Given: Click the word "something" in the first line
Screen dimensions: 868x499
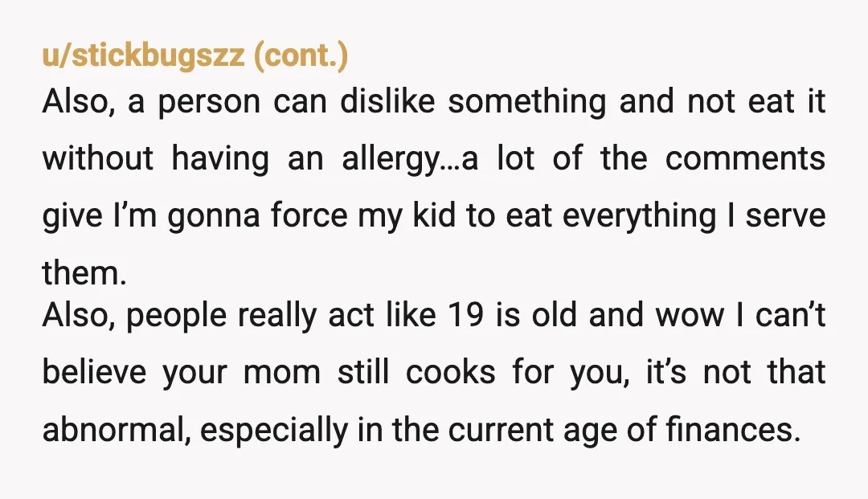Looking at the screenshot, I should [527, 103].
